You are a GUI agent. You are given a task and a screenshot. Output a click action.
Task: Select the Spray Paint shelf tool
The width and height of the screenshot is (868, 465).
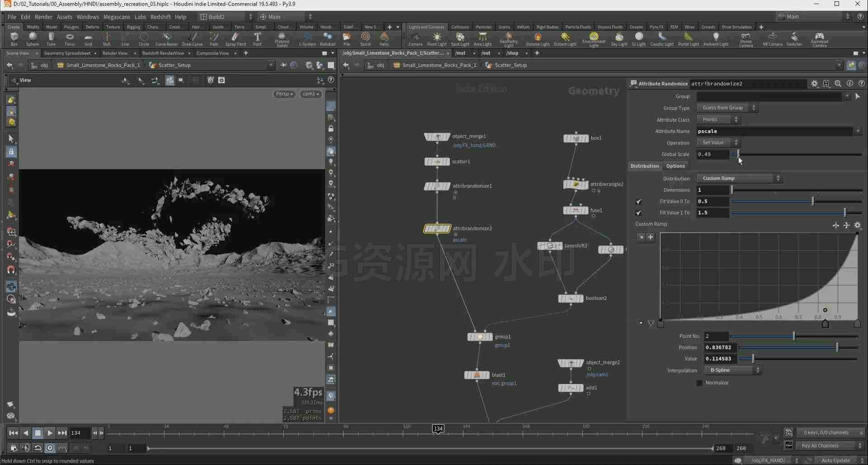[x=236, y=39]
